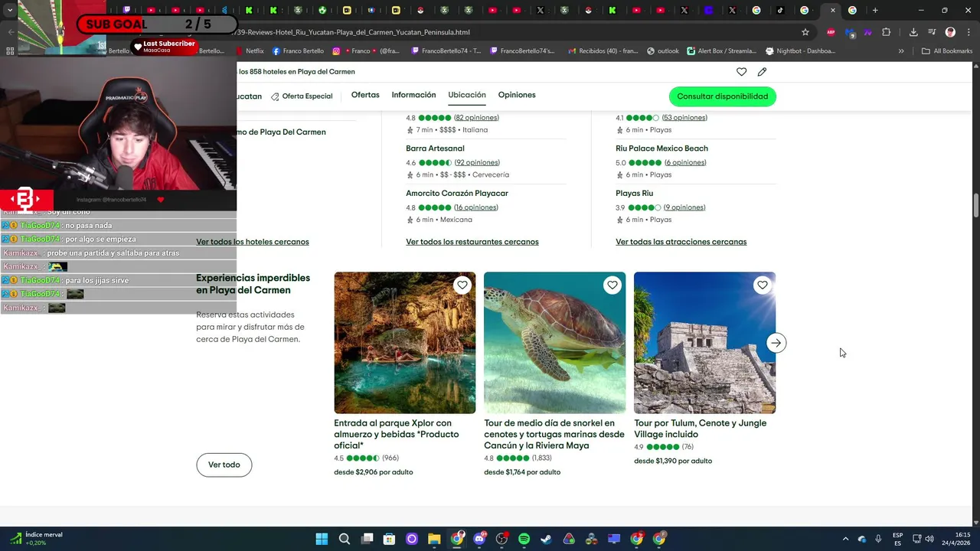
Task: Open Discord from the taskbar
Action: 479,539
